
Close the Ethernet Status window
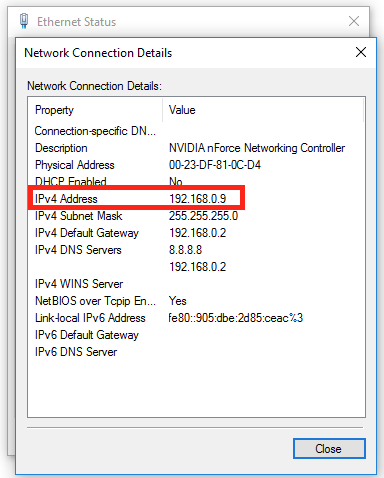pyautogui.click(x=354, y=21)
